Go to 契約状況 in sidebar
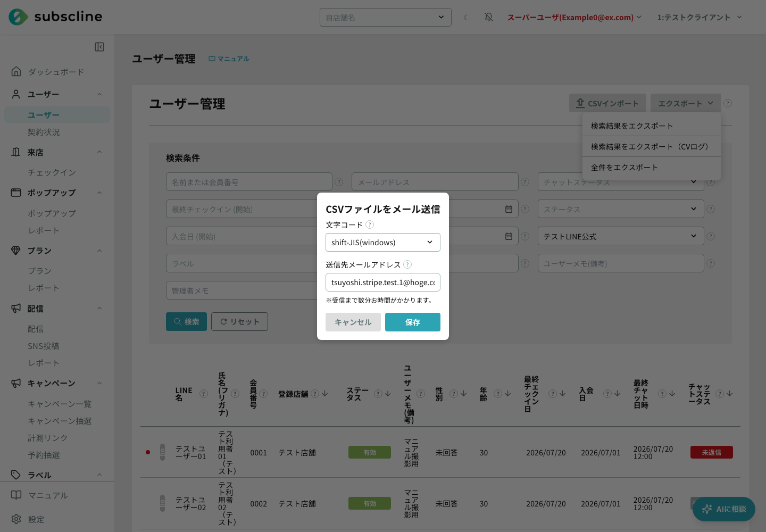766x532 pixels. pyautogui.click(x=44, y=132)
